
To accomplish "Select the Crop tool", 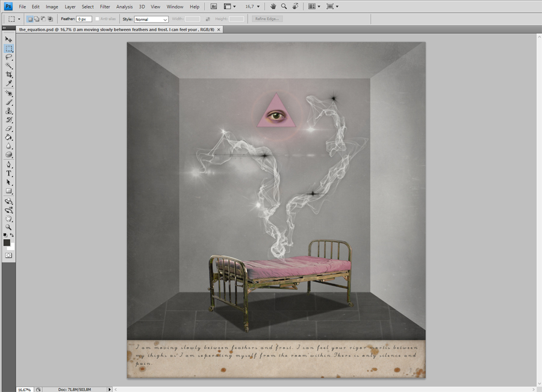I will point(9,75).
